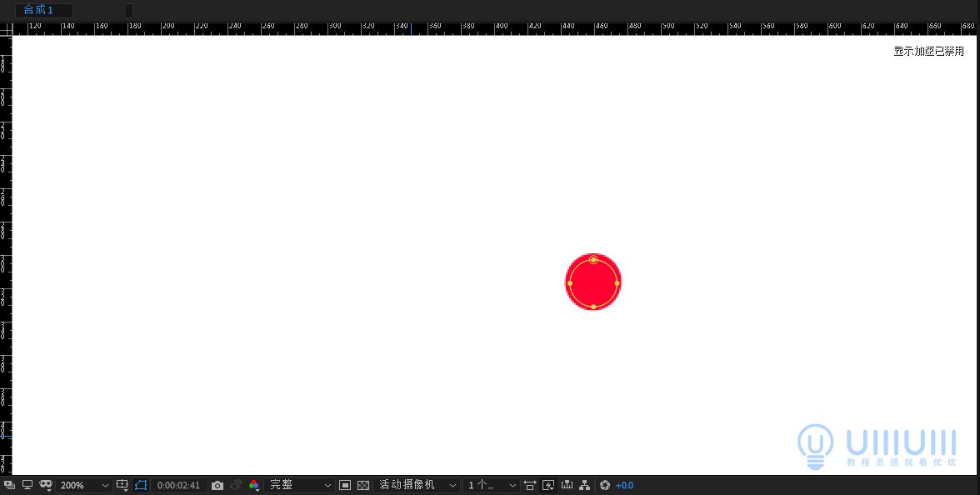Click the +0.0 exposure value

[x=624, y=486]
